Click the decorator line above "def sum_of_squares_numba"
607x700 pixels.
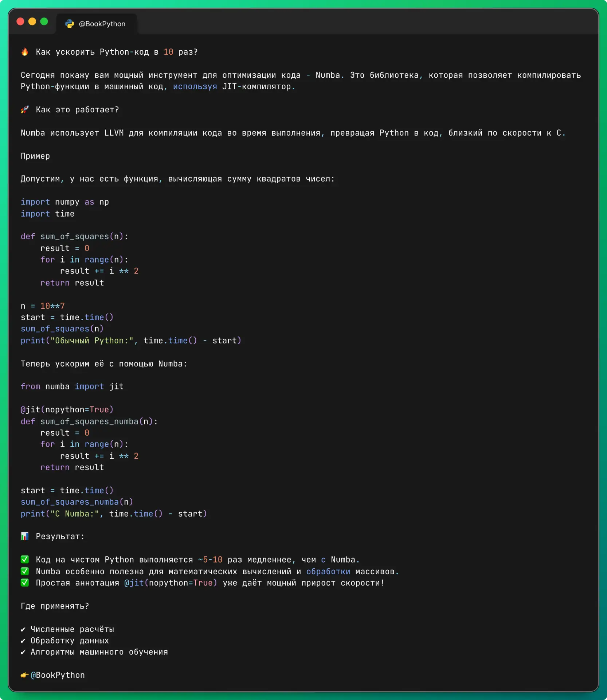(67, 410)
